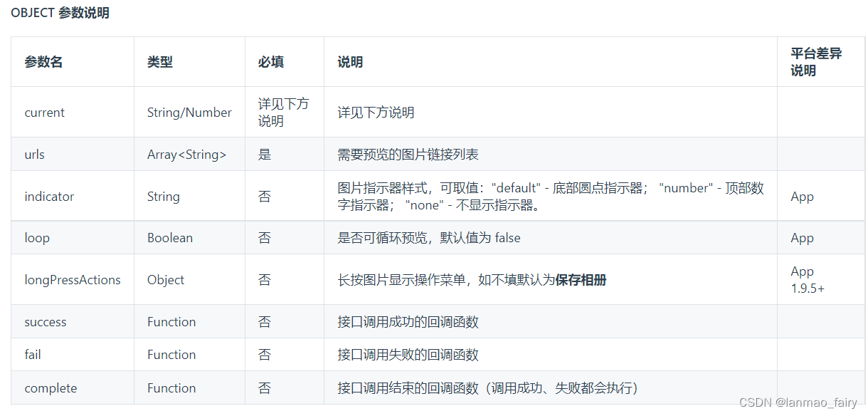Click the "说明" column header
Image resolution: width=868 pixels, height=416 pixels.
click(x=350, y=62)
